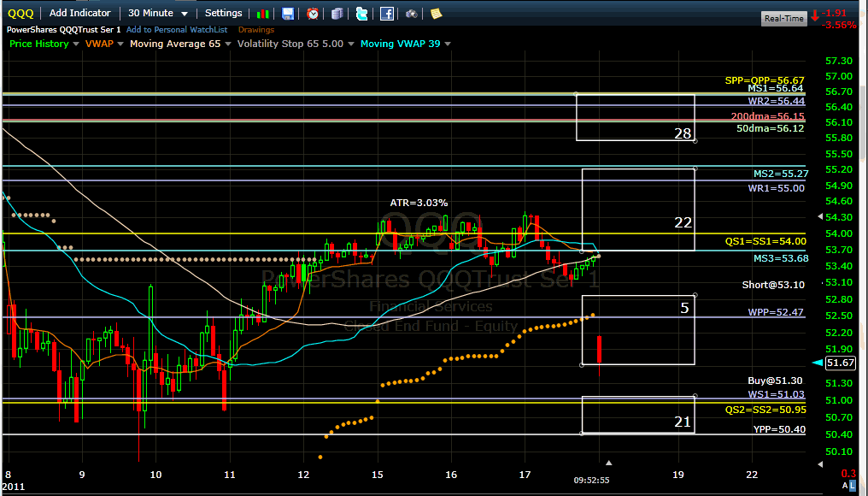This screenshot has width=868, height=496.
Task: Click the orange VWAP indicator label
Action: coord(99,44)
